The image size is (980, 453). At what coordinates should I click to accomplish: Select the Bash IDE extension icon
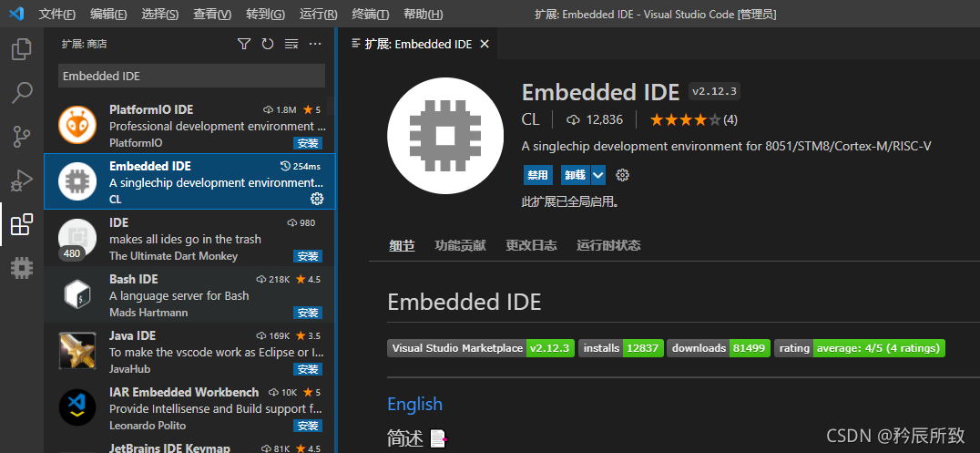pos(77,294)
